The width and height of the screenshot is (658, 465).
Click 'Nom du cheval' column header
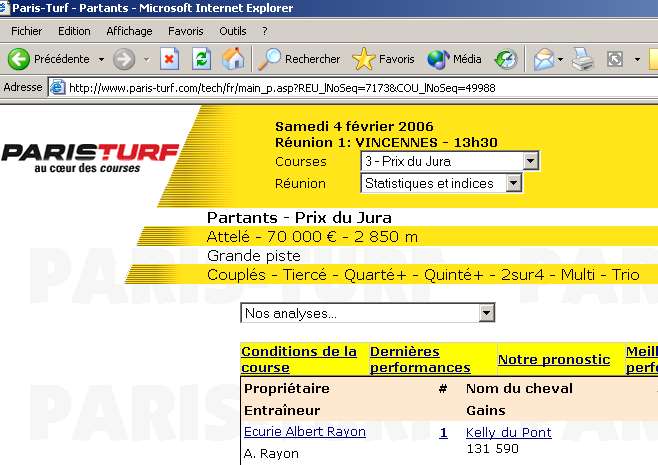(x=519, y=388)
